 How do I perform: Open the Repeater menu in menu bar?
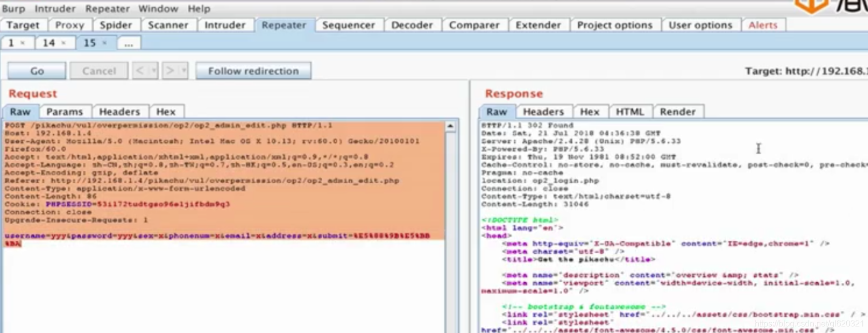point(107,8)
